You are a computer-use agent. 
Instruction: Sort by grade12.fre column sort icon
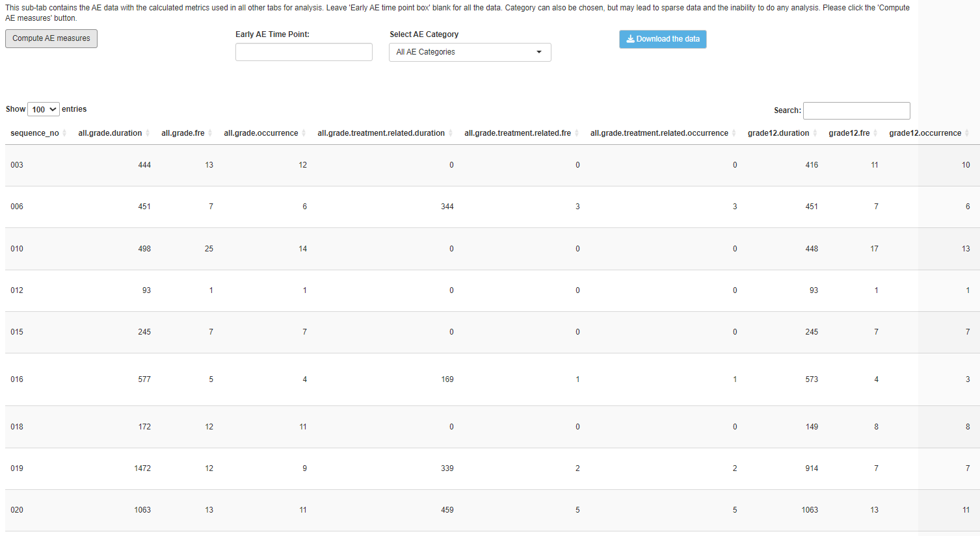875,133
